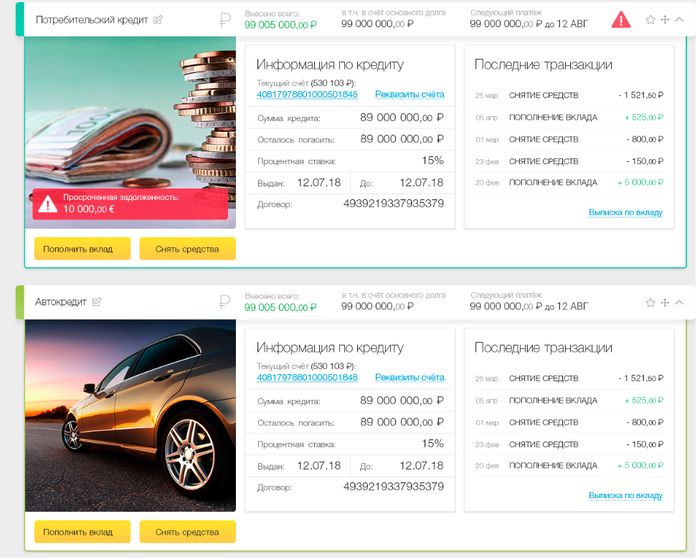Click Пополнить вклад under Автокредит
This screenshot has width=697, height=559.
click(82, 532)
